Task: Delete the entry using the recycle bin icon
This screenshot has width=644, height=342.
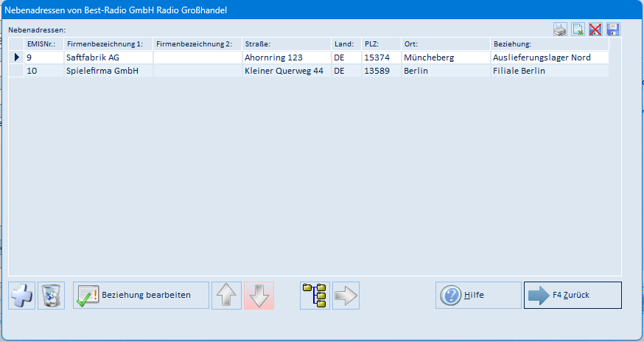Action: (x=52, y=295)
